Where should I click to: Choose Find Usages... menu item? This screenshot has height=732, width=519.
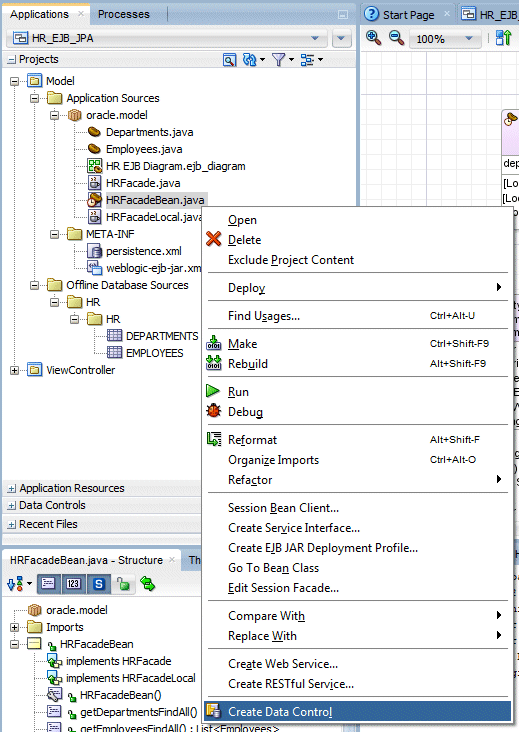[x=358, y=316]
